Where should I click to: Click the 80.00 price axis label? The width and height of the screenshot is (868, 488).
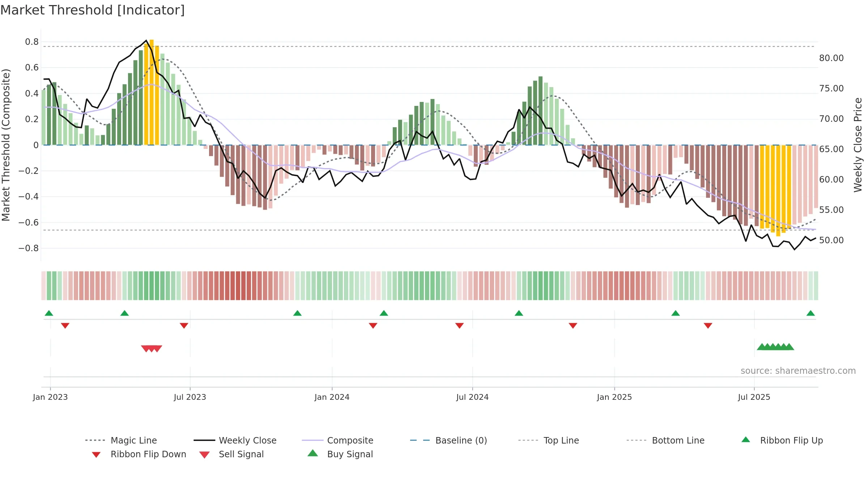coord(831,58)
